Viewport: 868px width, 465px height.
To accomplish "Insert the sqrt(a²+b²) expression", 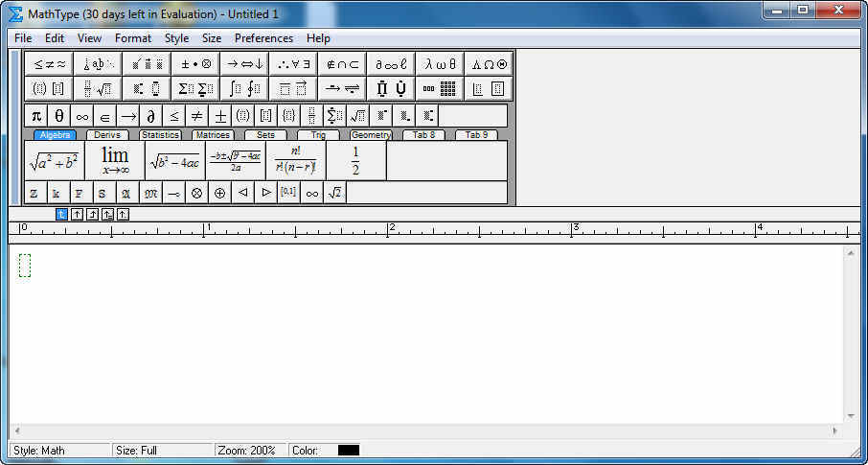I will tap(55, 161).
